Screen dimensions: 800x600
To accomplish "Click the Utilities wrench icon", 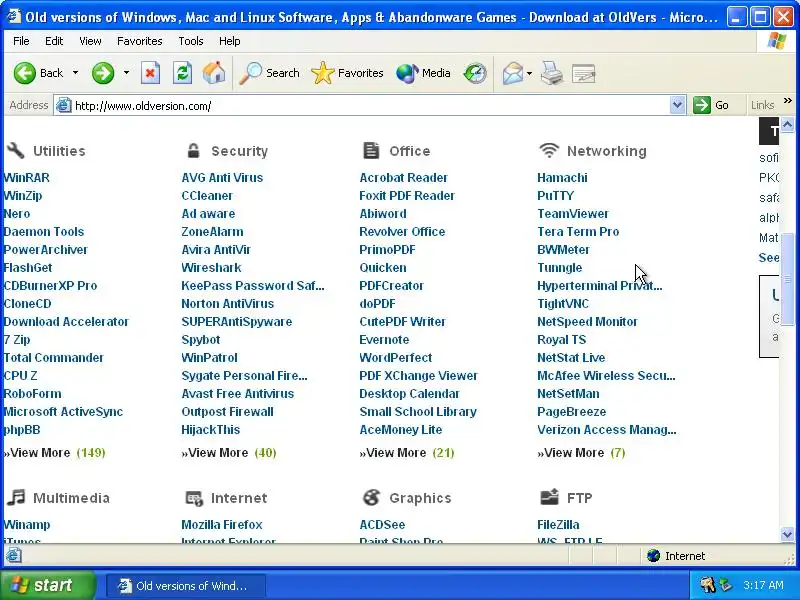I will tap(15, 151).
